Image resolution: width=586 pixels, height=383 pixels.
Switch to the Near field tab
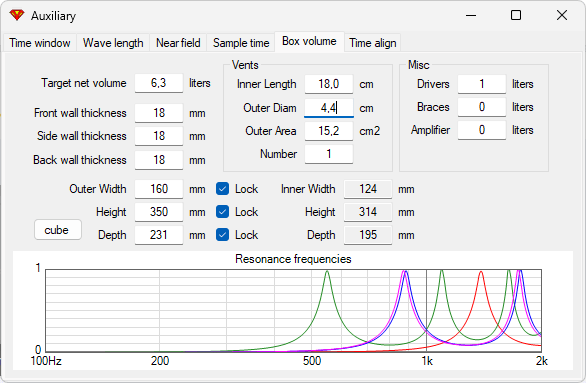[x=178, y=43]
